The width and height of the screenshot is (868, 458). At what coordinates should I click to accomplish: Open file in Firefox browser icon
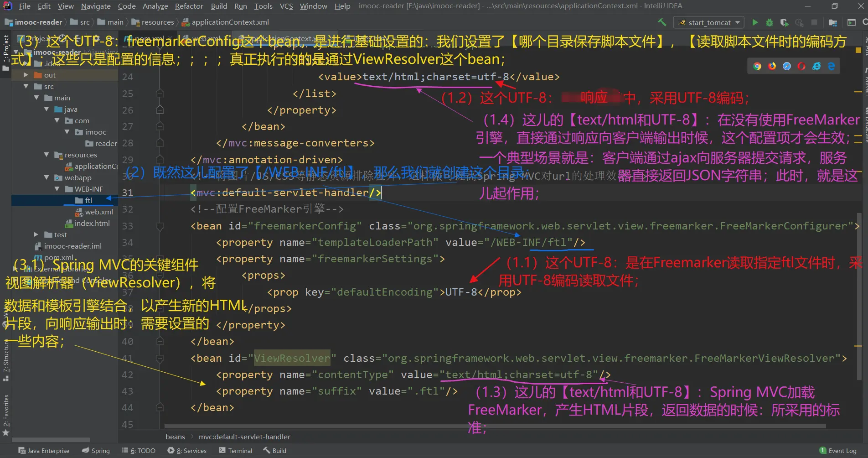coord(772,66)
